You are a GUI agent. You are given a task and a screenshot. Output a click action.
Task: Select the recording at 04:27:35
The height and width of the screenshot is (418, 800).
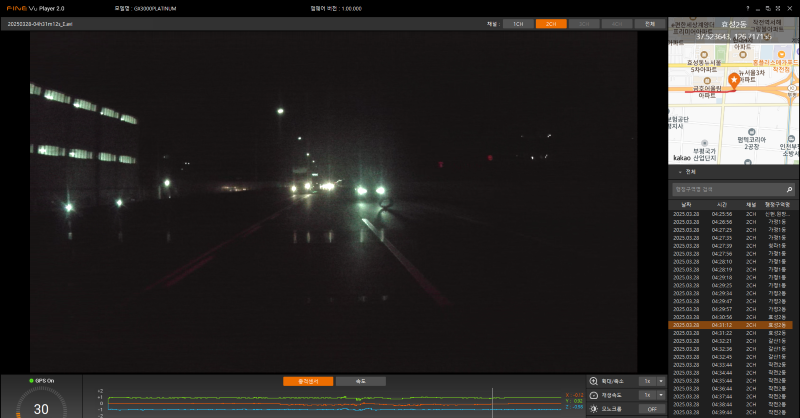pos(731,238)
